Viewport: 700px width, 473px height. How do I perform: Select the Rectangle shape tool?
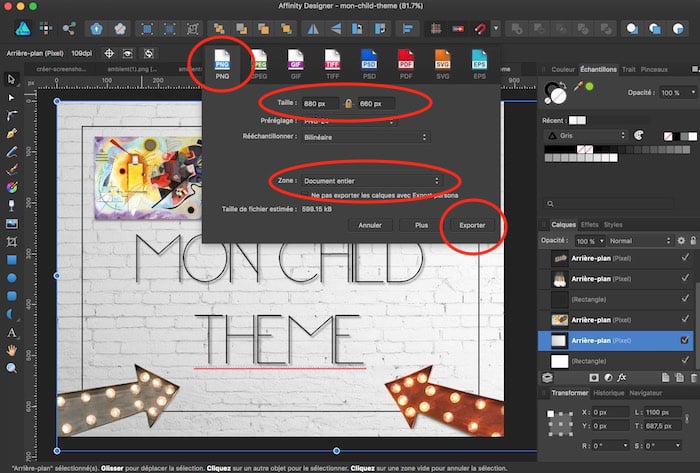click(12, 260)
